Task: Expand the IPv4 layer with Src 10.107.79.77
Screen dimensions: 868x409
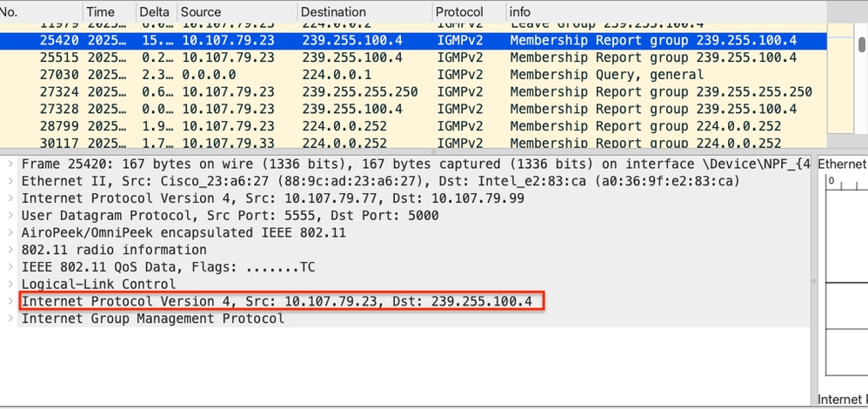Action: (x=10, y=198)
